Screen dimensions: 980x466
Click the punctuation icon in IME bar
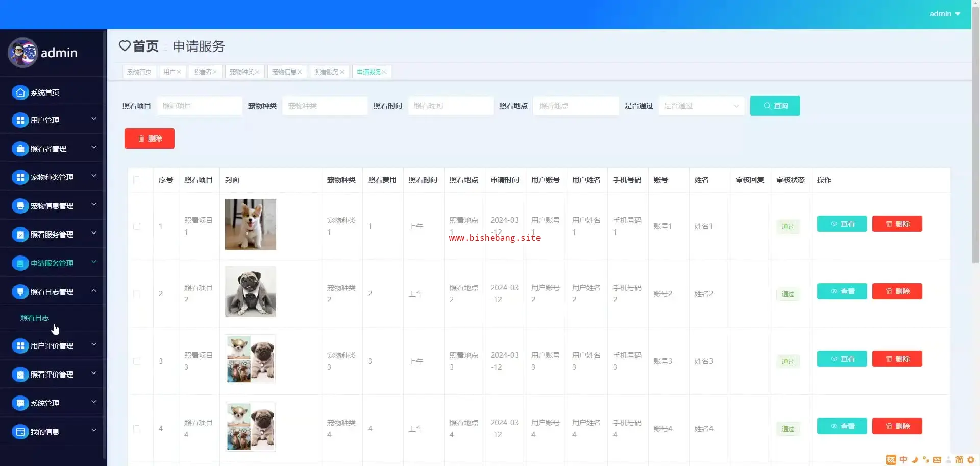(926, 460)
